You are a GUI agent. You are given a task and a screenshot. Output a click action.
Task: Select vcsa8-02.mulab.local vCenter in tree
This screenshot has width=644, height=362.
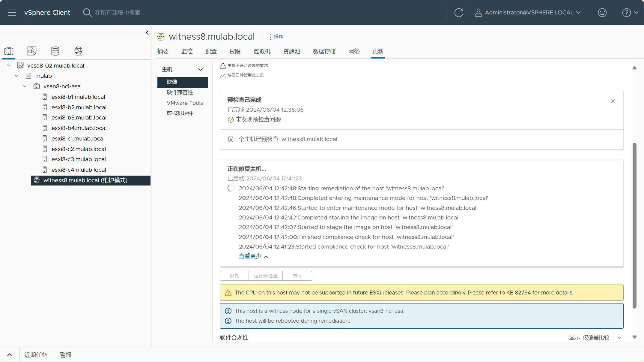(55, 65)
